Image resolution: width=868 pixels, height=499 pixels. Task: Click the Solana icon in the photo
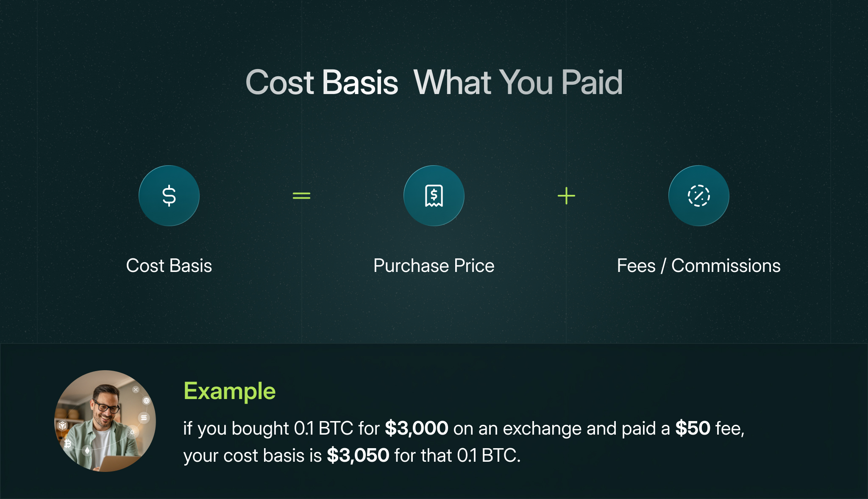[144, 418]
